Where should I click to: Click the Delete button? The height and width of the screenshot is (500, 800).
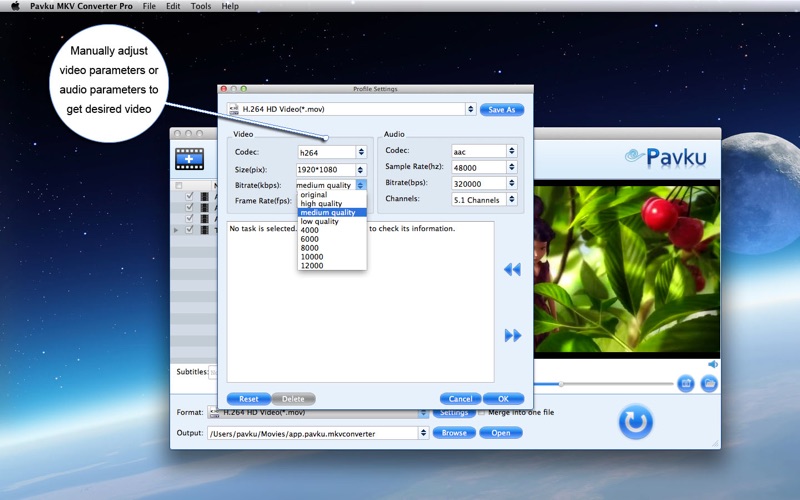(x=293, y=398)
